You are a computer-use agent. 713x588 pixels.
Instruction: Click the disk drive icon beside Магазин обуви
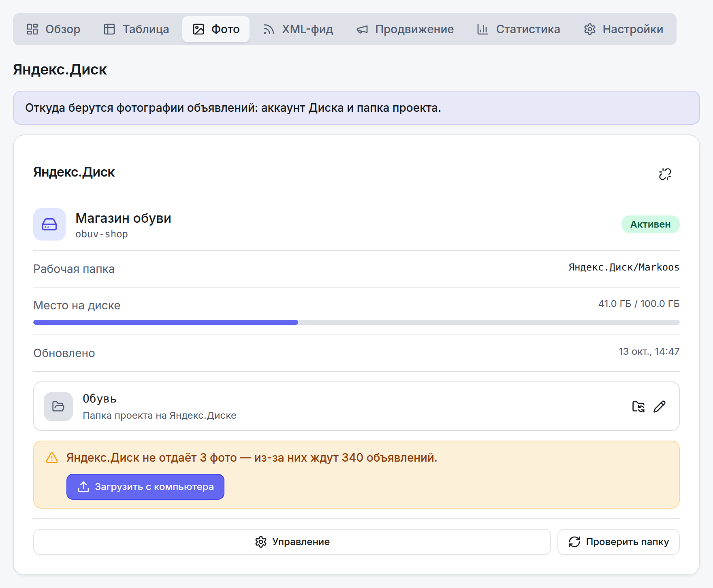click(49, 224)
